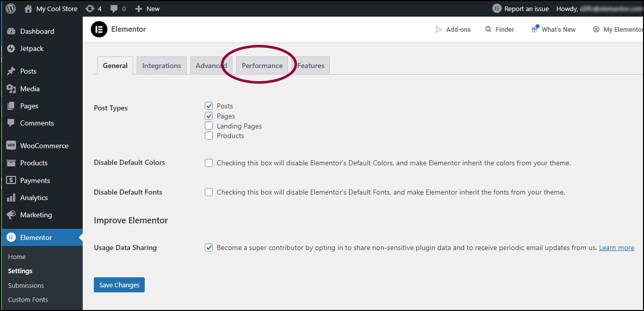Toggle Usage Data Sharing checkbox

(209, 247)
